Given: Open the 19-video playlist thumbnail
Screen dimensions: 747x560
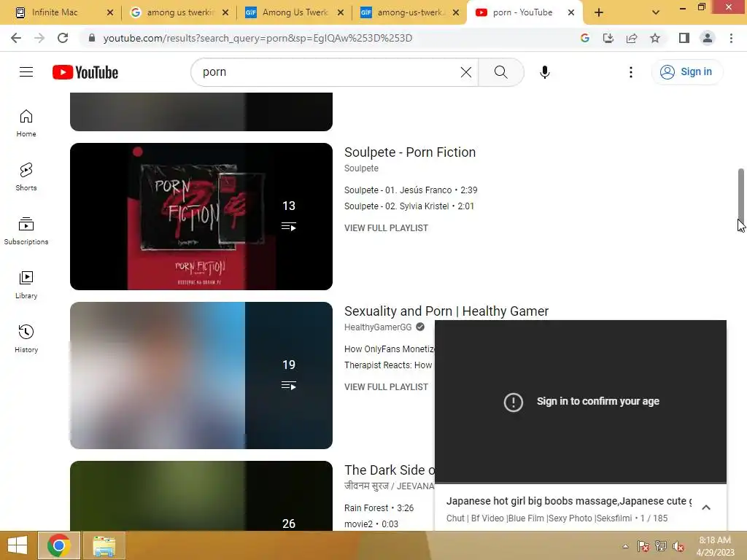Looking at the screenshot, I should click(201, 376).
